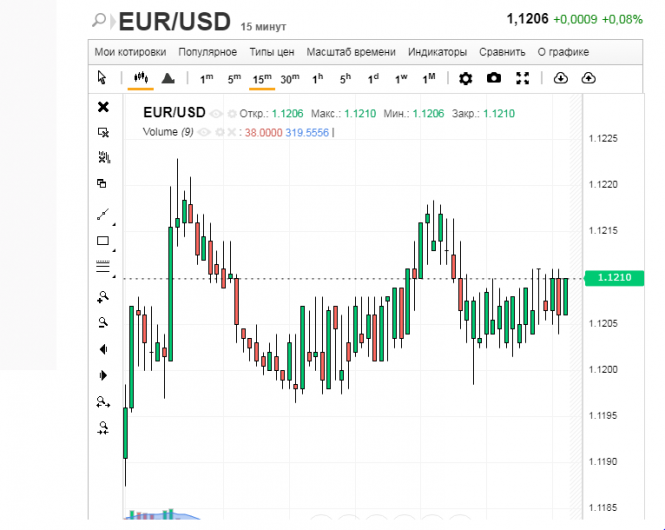This screenshot has width=665, height=530.
Task: Click the 1.1185 price axis label
Action: click(x=603, y=508)
